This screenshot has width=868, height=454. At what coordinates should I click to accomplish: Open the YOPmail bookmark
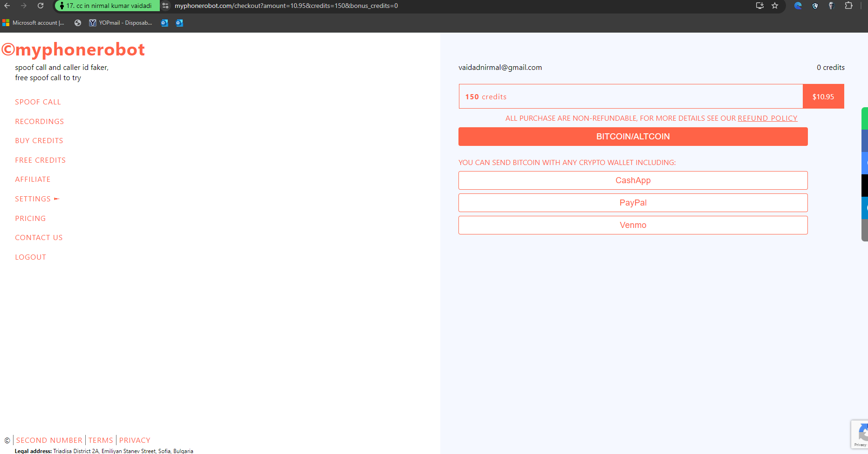click(121, 23)
